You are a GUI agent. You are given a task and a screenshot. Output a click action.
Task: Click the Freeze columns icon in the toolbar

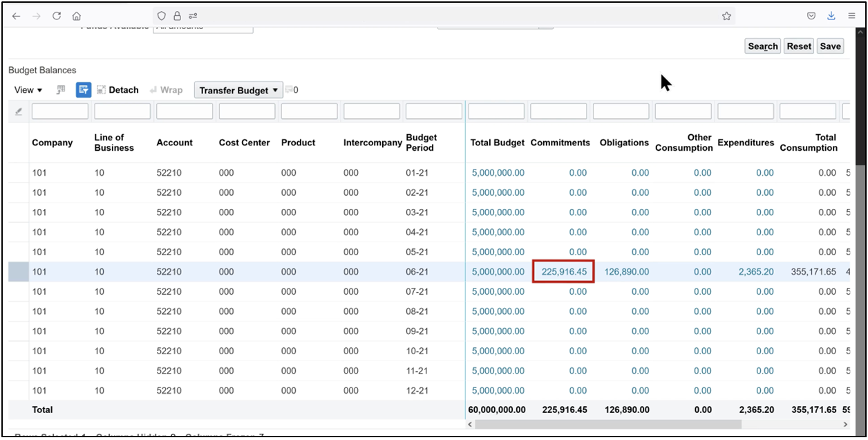[x=60, y=90]
